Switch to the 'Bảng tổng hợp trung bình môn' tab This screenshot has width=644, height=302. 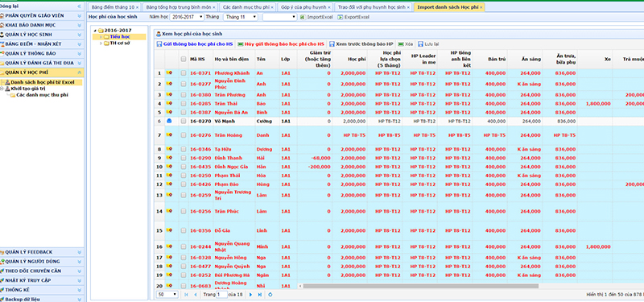coord(179,7)
